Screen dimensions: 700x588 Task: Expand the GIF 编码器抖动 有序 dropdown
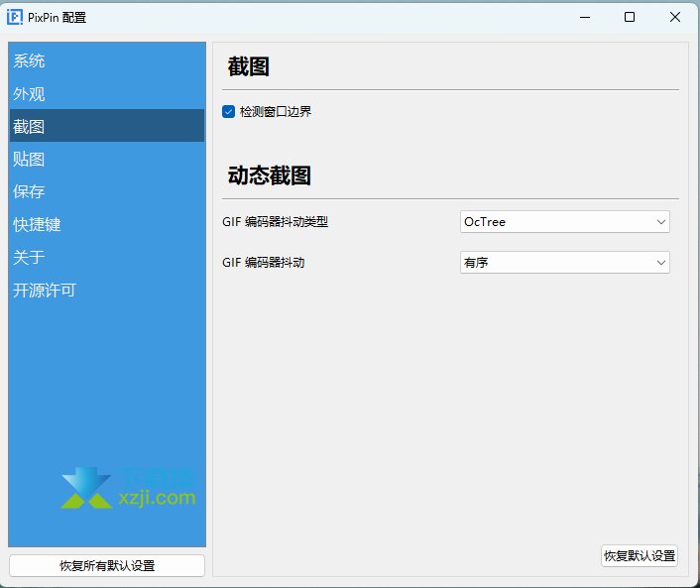tap(565, 263)
